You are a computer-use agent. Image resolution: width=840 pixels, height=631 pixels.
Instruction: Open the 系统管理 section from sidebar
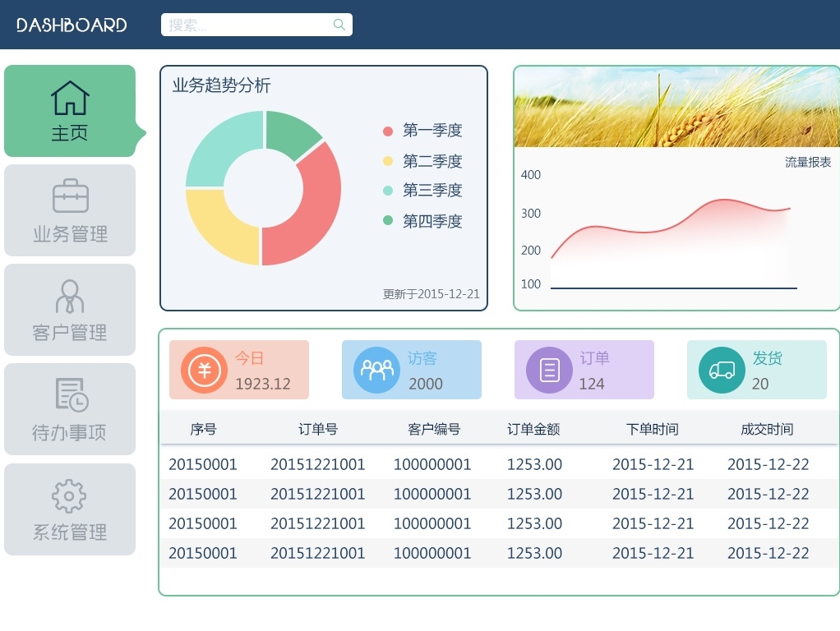click(69, 532)
